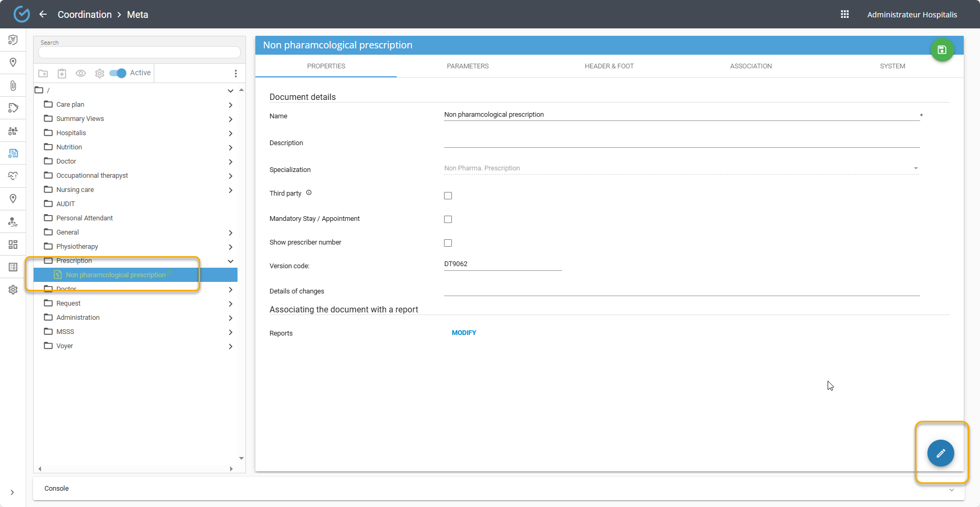Screen dimensions: 980x507
Task: Open settings gear in left sidebar
Action: (x=13, y=290)
